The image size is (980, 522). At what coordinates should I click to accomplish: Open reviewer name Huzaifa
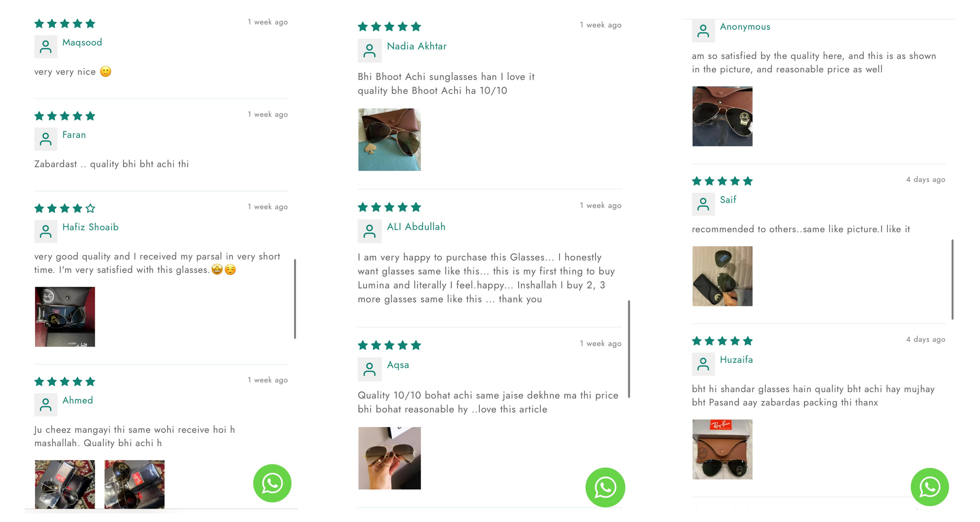pyautogui.click(x=736, y=360)
